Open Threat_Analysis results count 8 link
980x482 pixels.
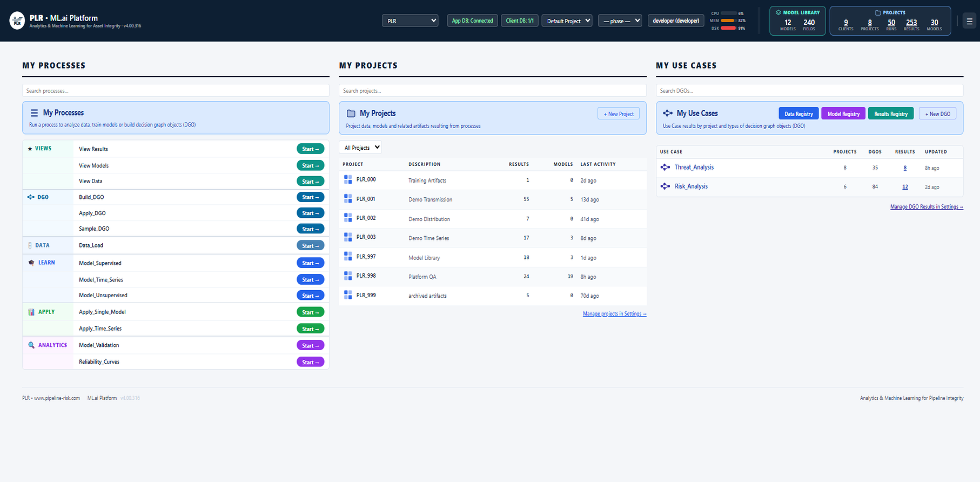click(x=905, y=168)
